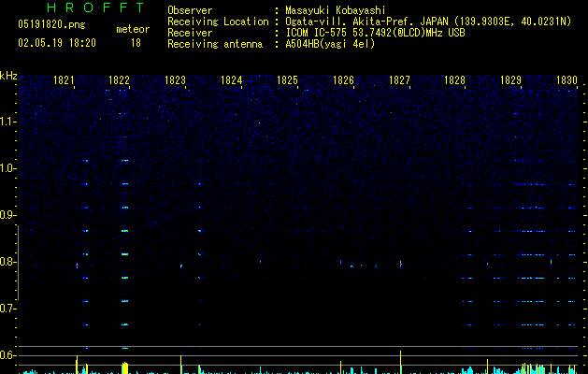Click the Receiving antenna label
588x374 pixels.
click(x=215, y=44)
